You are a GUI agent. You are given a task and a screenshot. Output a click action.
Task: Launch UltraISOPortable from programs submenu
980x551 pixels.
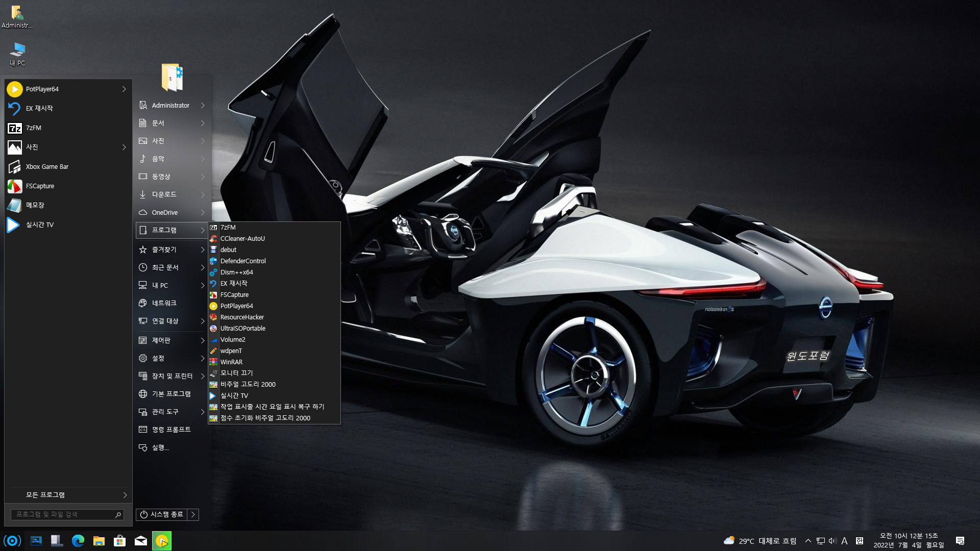(274, 329)
